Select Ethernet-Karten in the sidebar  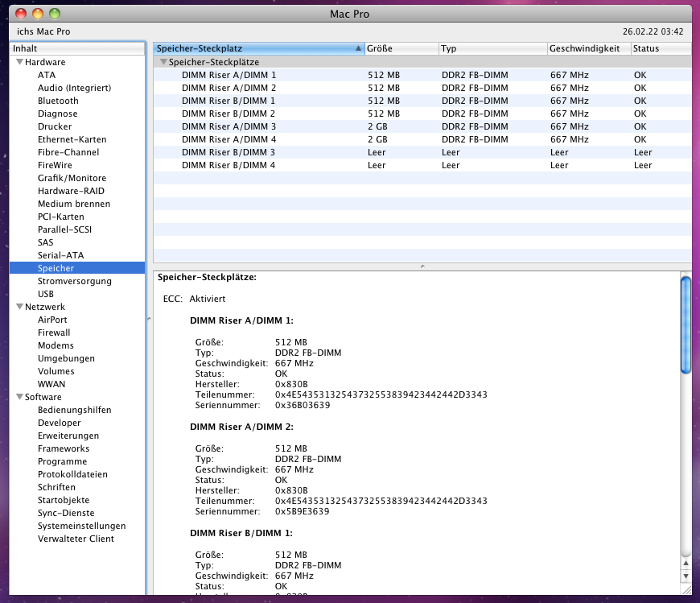coord(72,139)
